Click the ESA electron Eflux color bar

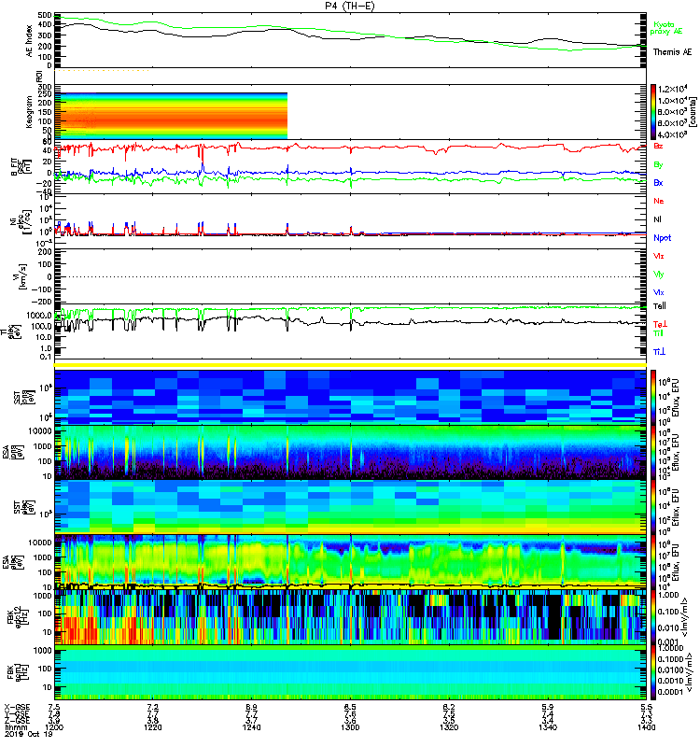tap(653, 562)
